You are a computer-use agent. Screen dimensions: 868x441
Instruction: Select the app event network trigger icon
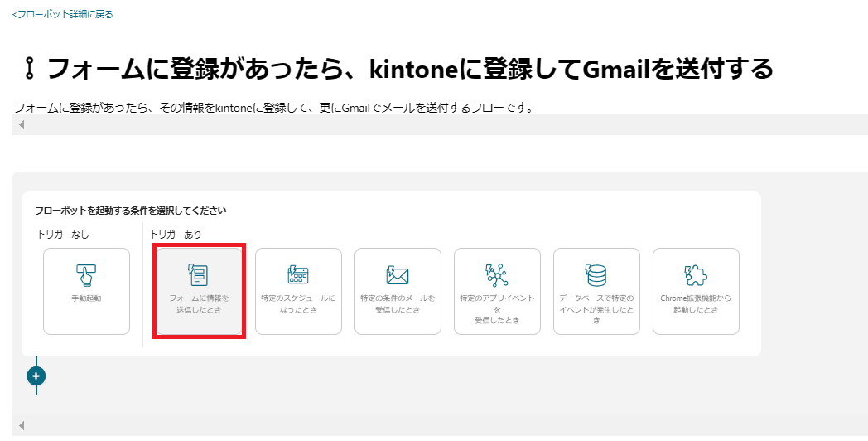point(497,274)
